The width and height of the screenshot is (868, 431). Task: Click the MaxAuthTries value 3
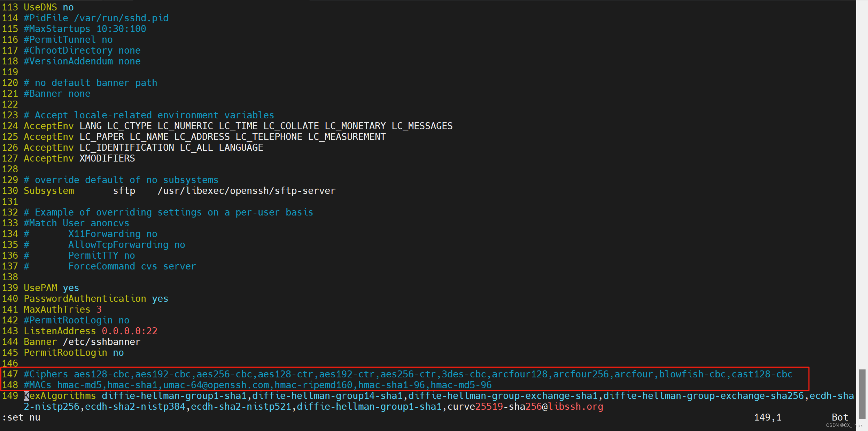pyautogui.click(x=99, y=309)
